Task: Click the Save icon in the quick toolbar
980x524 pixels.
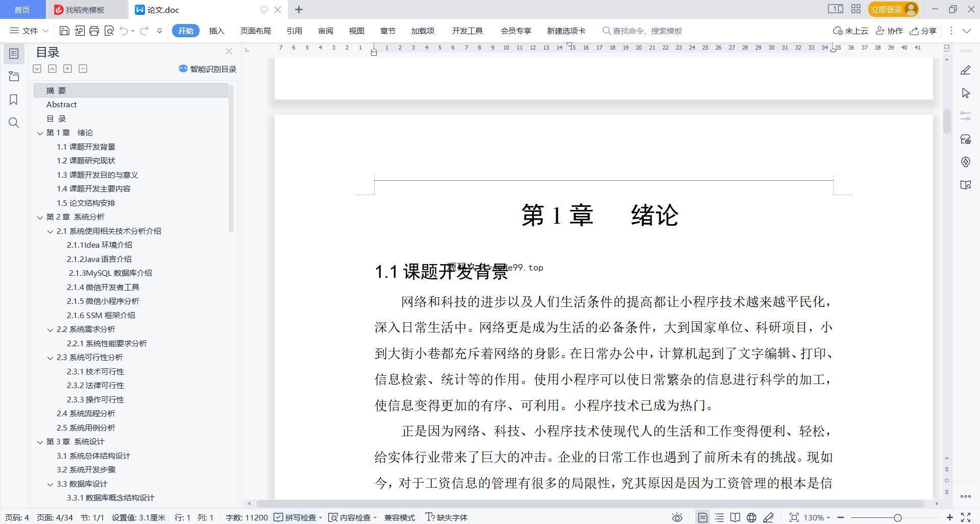Action: [x=64, y=31]
